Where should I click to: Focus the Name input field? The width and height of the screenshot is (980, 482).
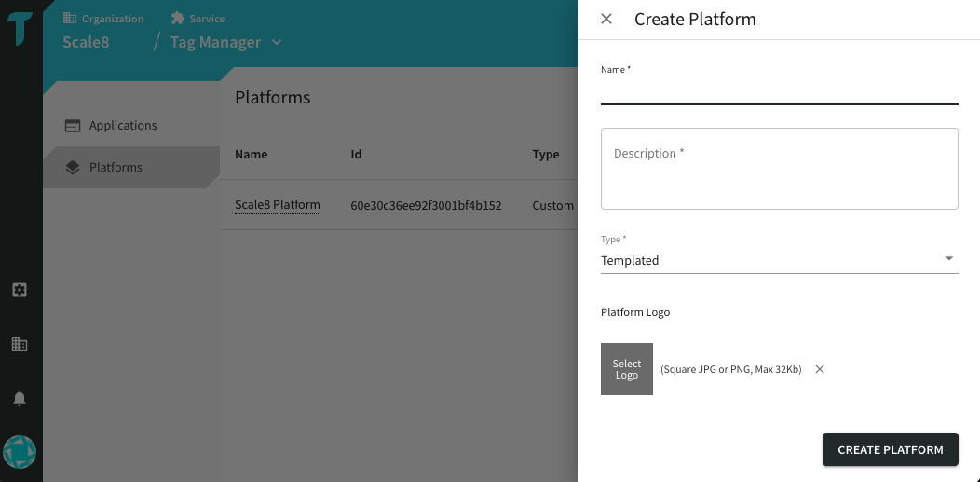[779, 92]
